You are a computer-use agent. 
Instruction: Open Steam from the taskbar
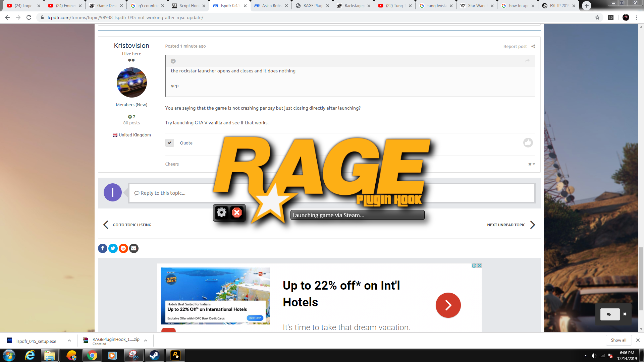pos(154,355)
